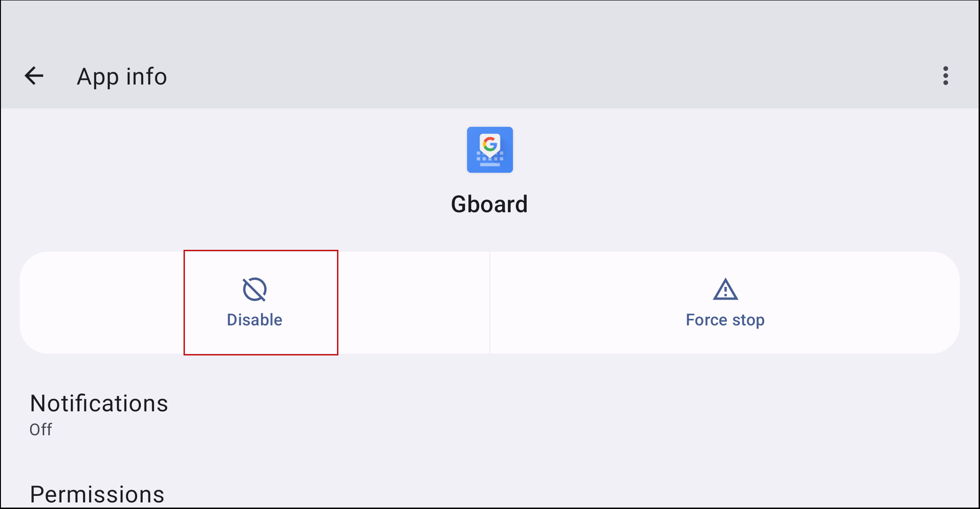Tap the Gboard app name text
The width and height of the screenshot is (980, 509).
click(x=490, y=204)
